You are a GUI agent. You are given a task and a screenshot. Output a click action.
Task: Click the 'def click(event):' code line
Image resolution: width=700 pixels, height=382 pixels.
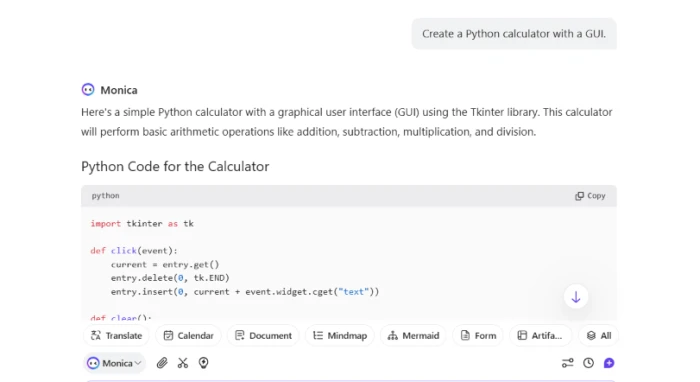pos(134,251)
